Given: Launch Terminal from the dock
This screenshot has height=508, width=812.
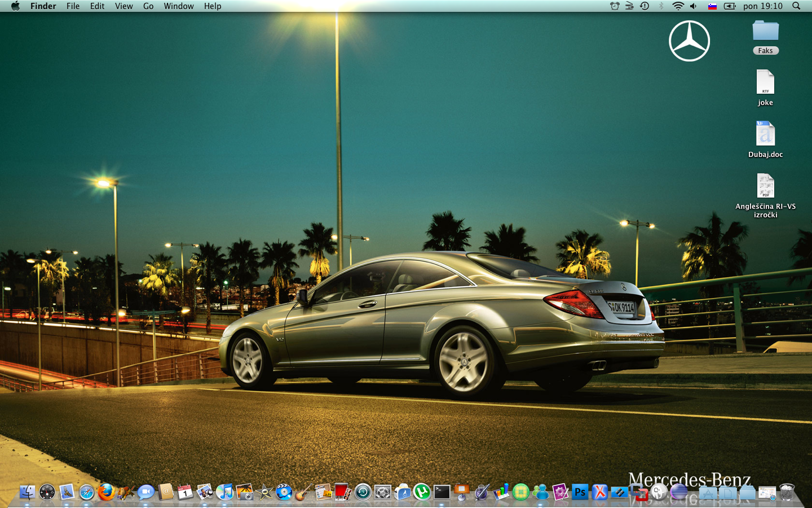Looking at the screenshot, I should (442, 492).
